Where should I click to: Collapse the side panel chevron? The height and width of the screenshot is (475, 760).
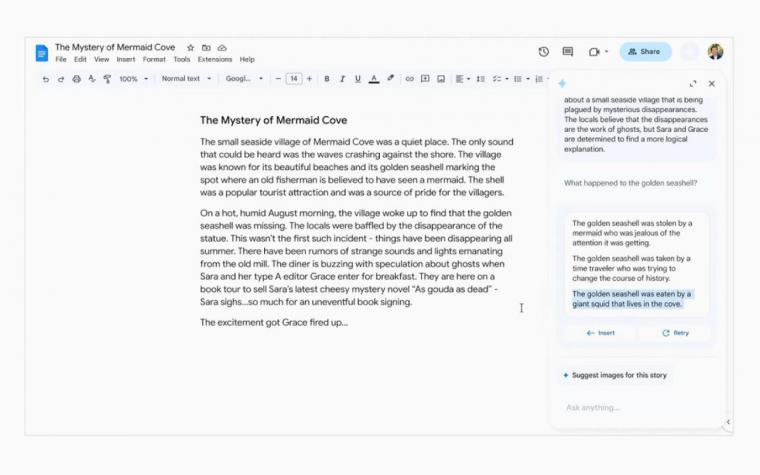(x=728, y=422)
